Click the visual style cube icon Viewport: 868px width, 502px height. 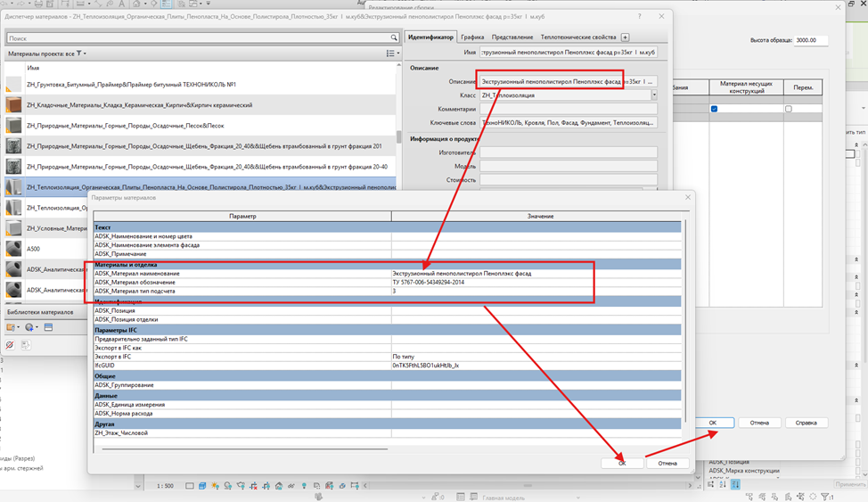point(202,486)
